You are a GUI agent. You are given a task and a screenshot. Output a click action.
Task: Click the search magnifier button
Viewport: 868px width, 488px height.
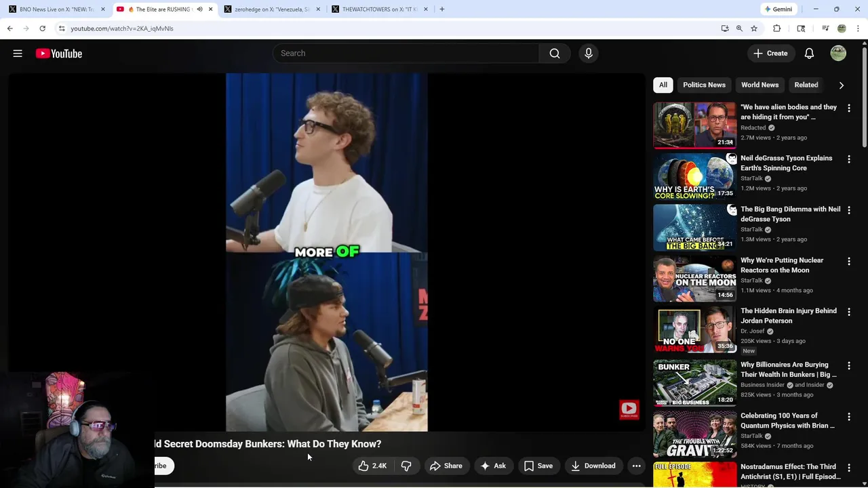coord(555,54)
